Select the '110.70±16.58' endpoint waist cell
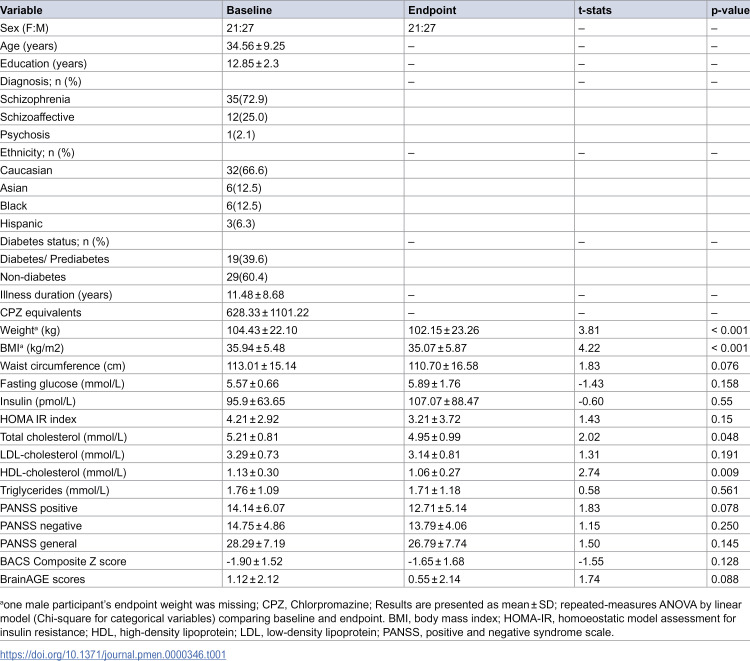Screen dimensions: 750x661 (x=443, y=366)
